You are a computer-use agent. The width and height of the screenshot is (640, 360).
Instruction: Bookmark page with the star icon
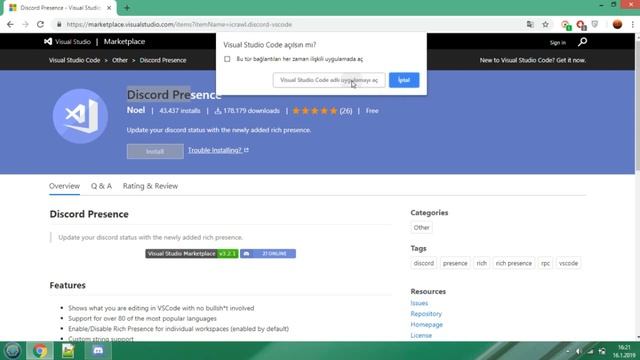click(x=545, y=24)
